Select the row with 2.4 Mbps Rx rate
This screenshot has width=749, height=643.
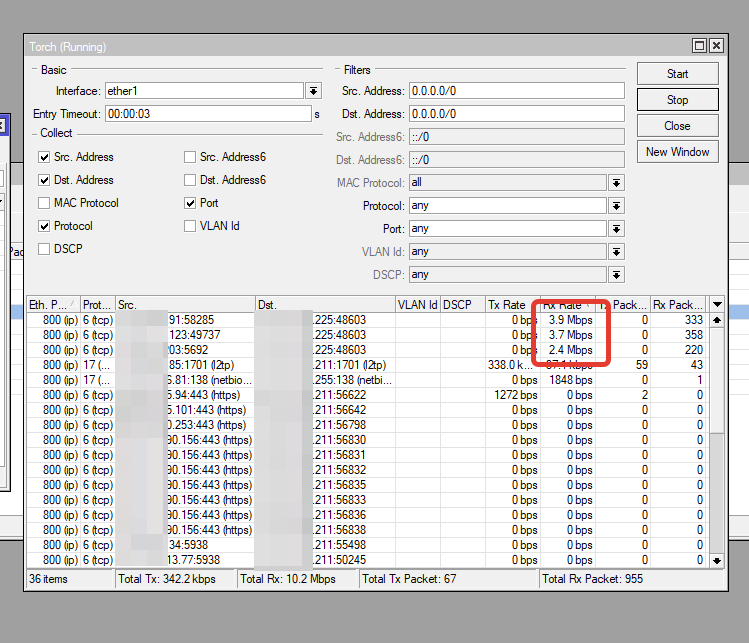tap(368, 350)
